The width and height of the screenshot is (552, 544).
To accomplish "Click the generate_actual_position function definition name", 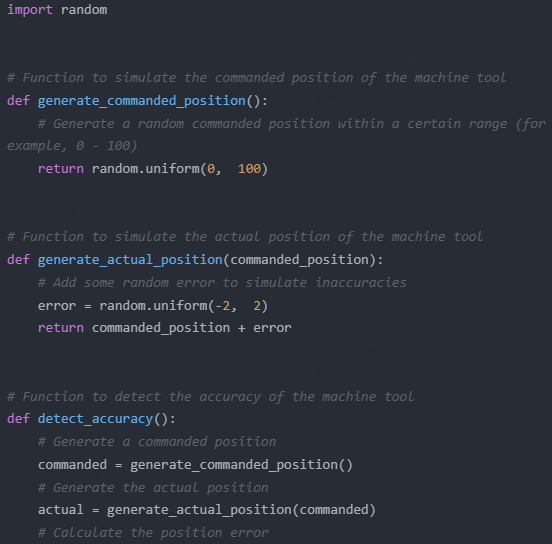I will pos(130,260).
